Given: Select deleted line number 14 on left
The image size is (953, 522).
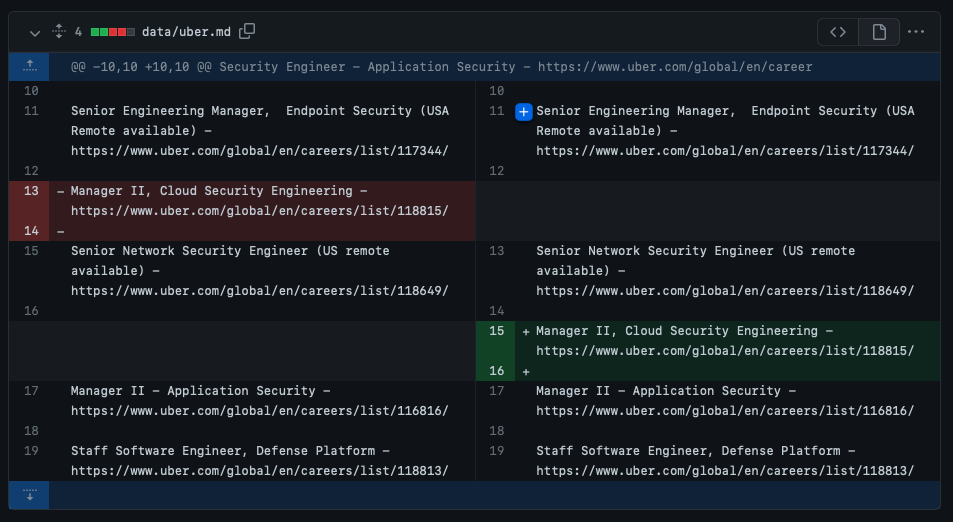Looking at the screenshot, I should click(29, 231).
